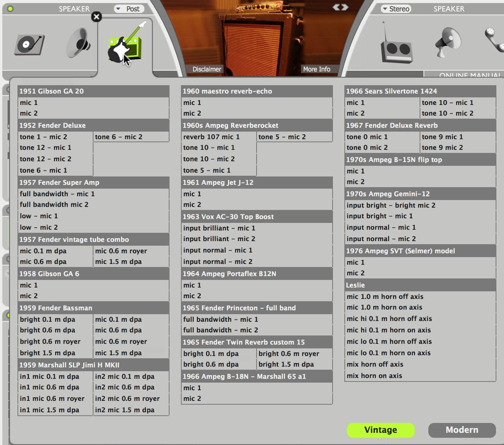Choose bright 0.1 m dpa under 1959 Fender Bassman
This screenshot has height=445, width=504.
tap(55, 319)
